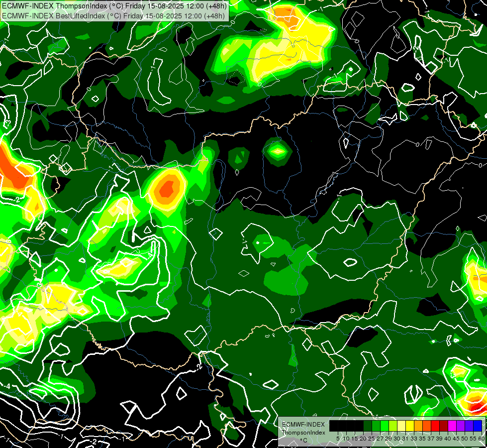This screenshot has width=487, height=448.
Task: Click the legend scale value 60
Action: tap(482, 439)
